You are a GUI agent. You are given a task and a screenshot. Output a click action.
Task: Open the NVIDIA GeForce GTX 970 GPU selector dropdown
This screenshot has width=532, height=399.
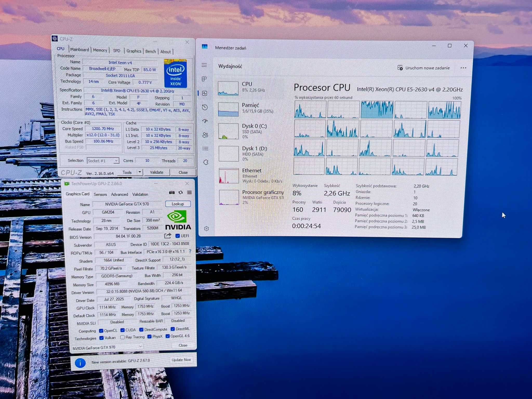tap(107, 347)
